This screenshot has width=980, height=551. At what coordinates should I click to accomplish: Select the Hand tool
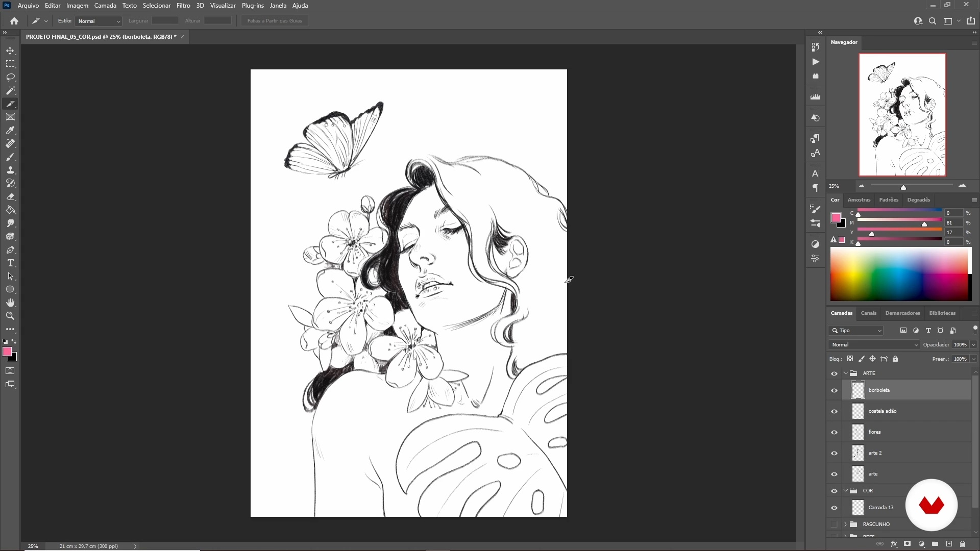(x=10, y=303)
